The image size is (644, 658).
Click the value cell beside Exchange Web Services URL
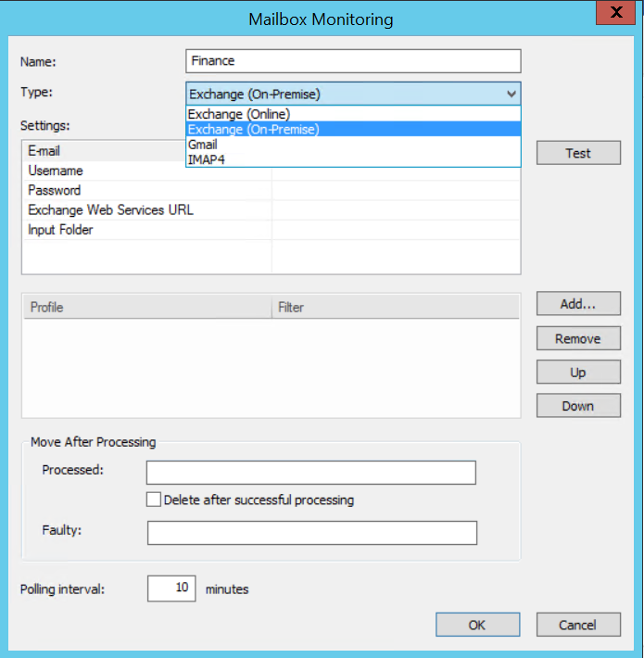pos(396,209)
